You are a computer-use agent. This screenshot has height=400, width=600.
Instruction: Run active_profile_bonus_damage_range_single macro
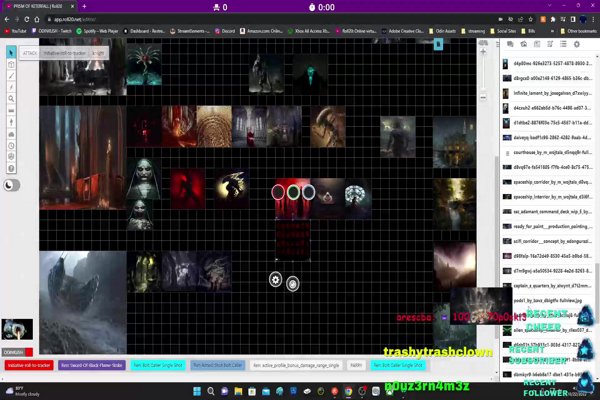(296, 366)
